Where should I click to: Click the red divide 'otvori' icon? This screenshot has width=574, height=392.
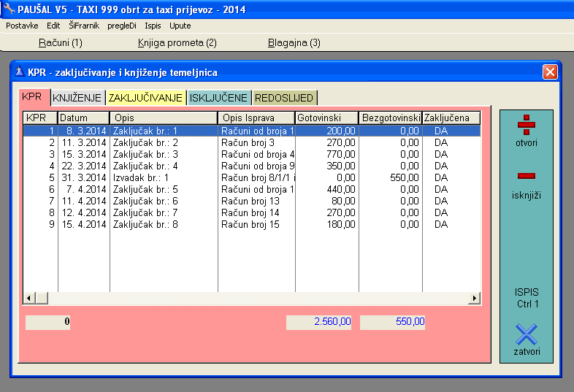coord(526,125)
